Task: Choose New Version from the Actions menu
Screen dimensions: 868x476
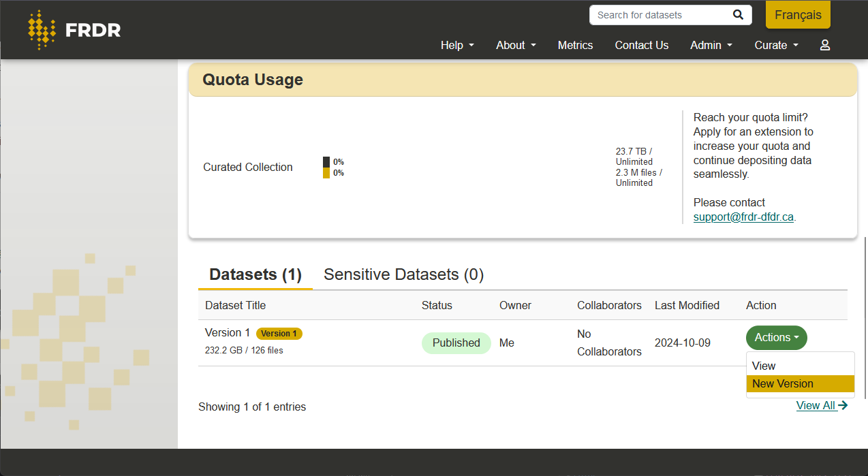Action: (x=800, y=384)
